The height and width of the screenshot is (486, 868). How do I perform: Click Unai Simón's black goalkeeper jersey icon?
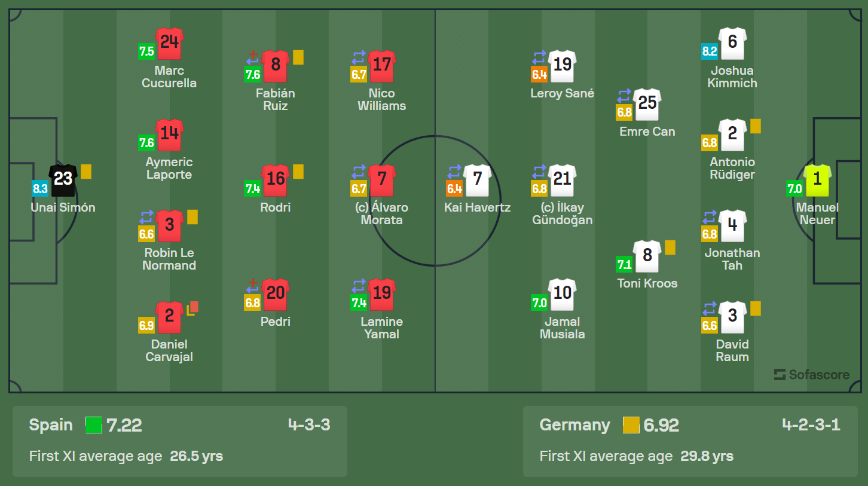click(x=63, y=181)
